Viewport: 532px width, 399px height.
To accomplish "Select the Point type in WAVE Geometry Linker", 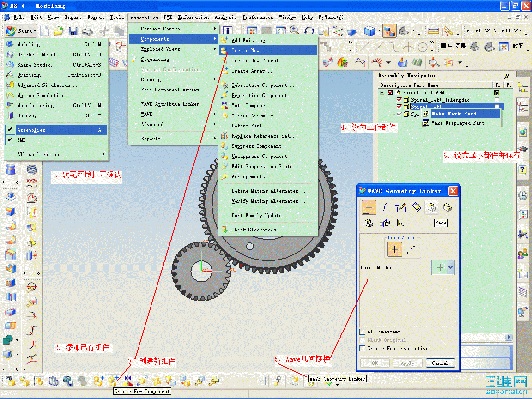I will 369,207.
